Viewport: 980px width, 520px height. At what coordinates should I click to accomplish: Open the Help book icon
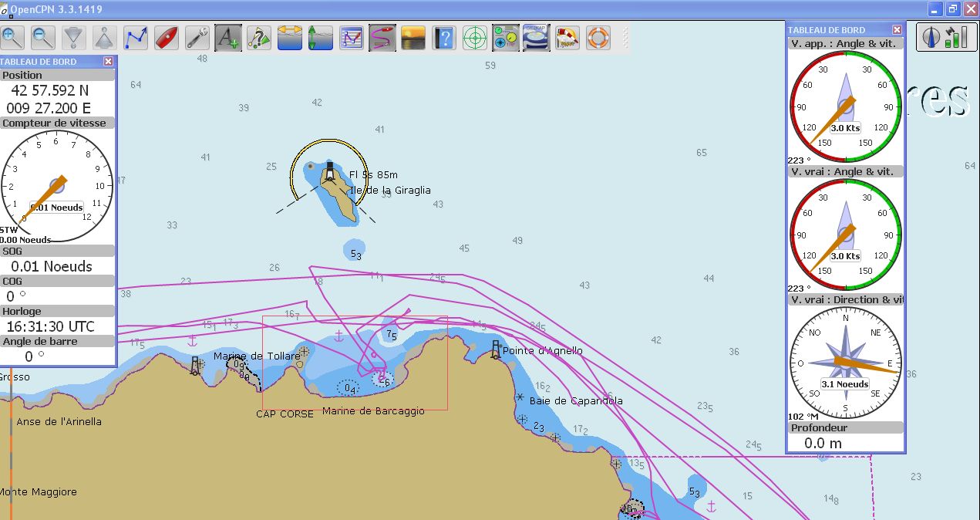coord(444,37)
